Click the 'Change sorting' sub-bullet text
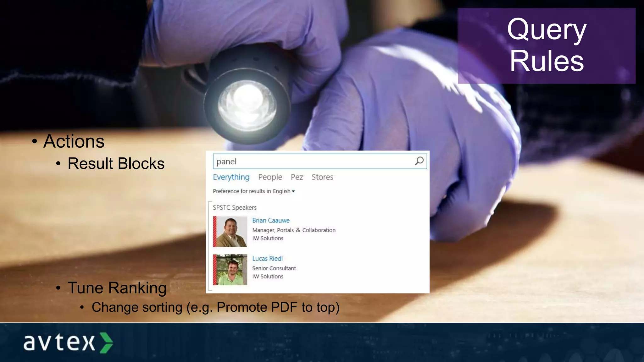The image size is (644, 362). click(x=216, y=307)
